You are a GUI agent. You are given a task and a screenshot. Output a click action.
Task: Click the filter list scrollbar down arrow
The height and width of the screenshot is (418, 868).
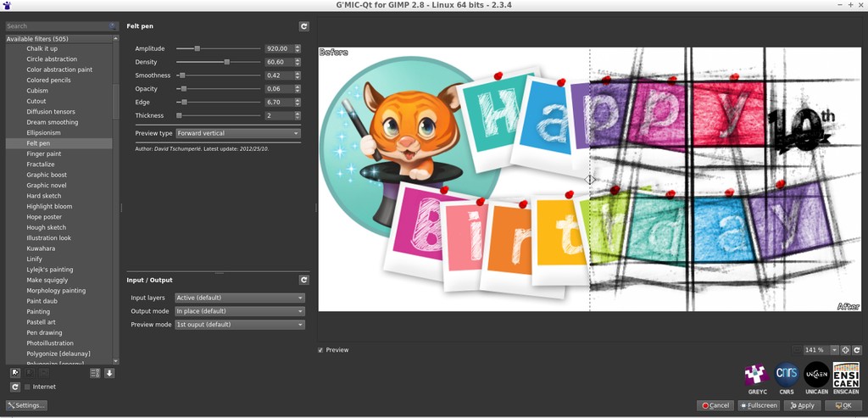click(x=115, y=361)
